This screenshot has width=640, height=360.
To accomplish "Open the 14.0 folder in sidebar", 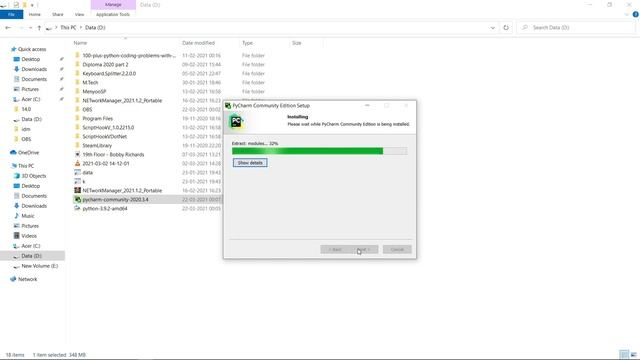I will click(x=26, y=109).
